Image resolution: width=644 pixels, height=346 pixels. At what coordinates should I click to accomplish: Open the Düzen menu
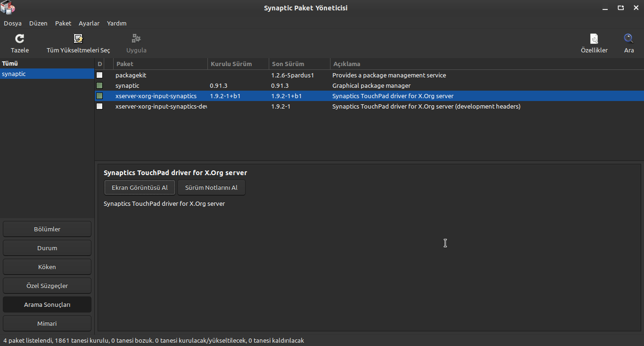(38, 23)
